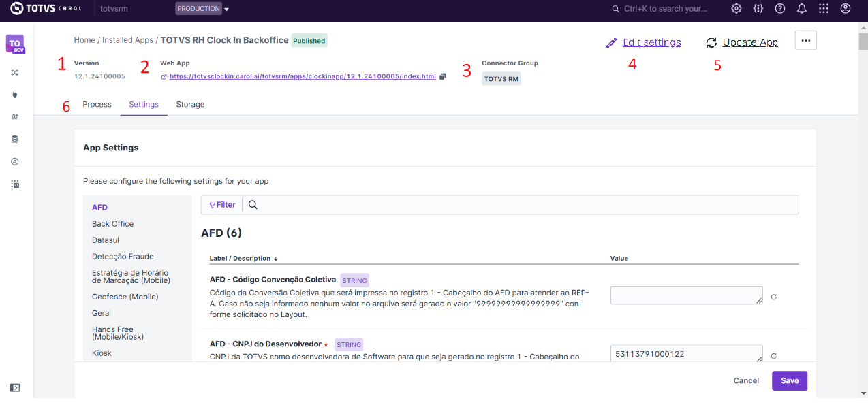Screen dimensions: 868x407
Task: Click the STRING tag on Código Convenção Coletiva
Action: 355,280
